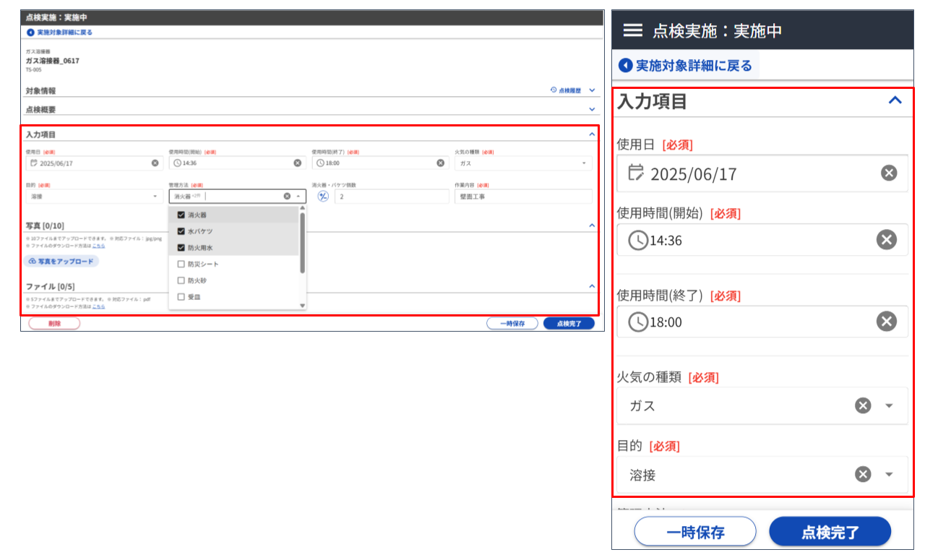This screenshot has height=560, width=925.
Task: Click the back arrow beside 実施対象詳細に戻る
Action: tap(624, 64)
